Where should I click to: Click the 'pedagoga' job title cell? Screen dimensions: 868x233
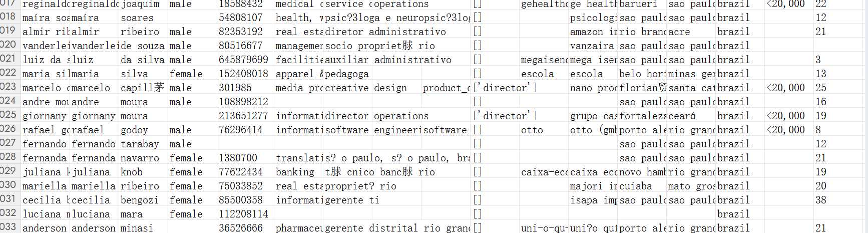pos(372,74)
